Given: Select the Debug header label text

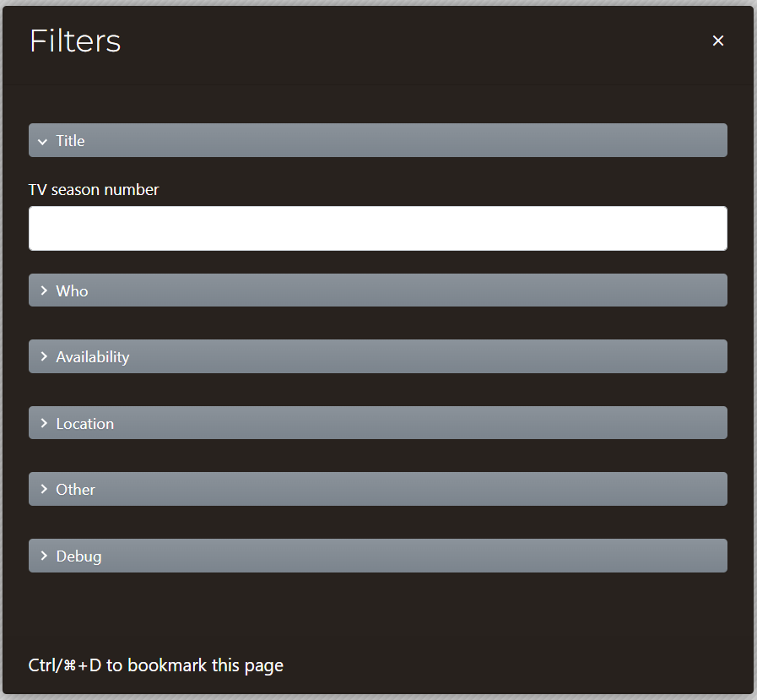Looking at the screenshot, I should coord(78,556).
